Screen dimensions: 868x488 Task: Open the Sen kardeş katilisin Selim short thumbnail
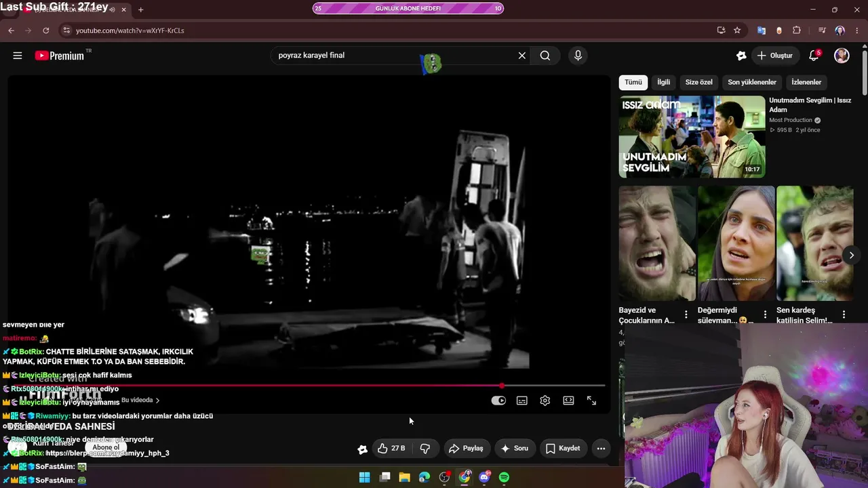[x=815, y=243]
